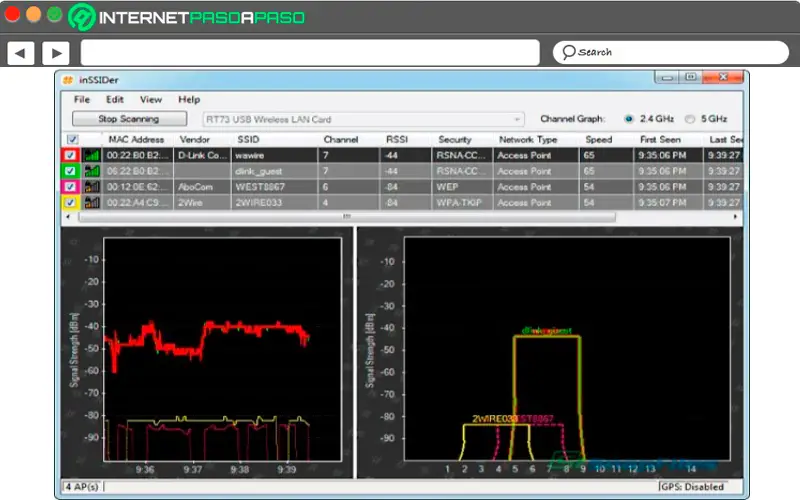This screenshot has height=500, width=800.
Task: Click the magnifier icon in Search box
Action: [568, 52]
